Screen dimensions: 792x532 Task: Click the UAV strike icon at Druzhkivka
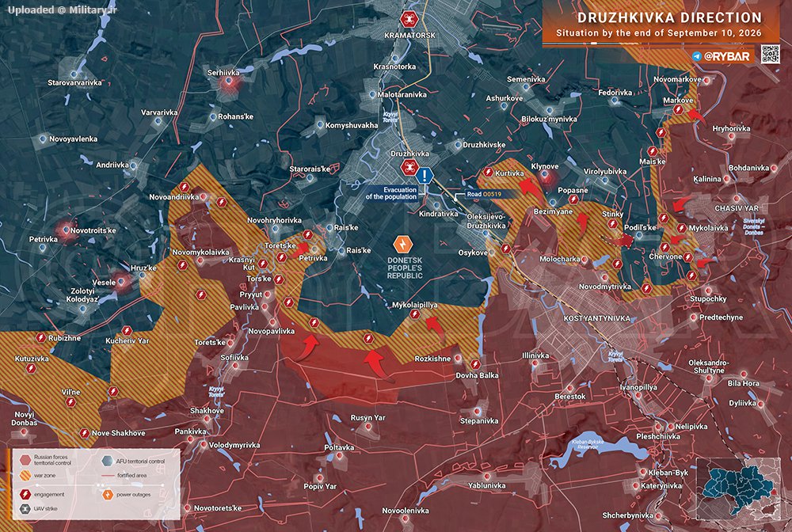409,167
